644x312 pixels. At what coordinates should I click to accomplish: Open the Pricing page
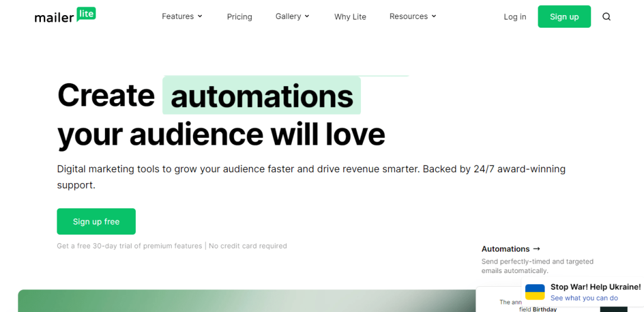coord(240,17)
